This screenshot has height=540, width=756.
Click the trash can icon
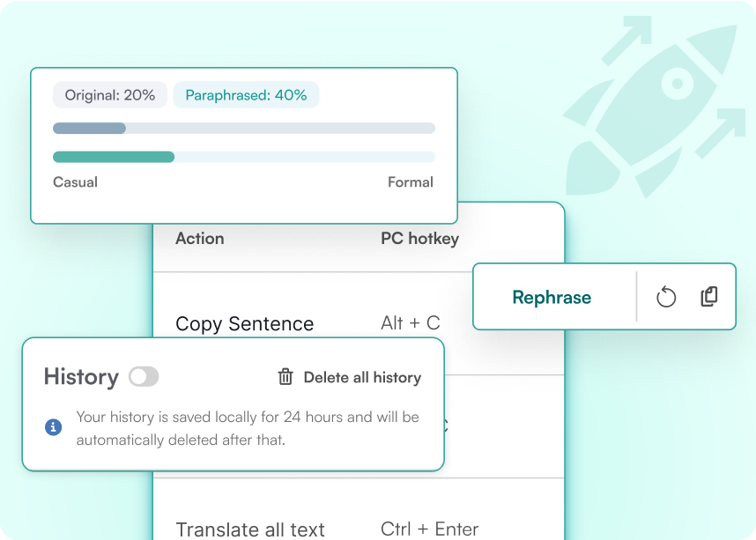pos(285,377)
